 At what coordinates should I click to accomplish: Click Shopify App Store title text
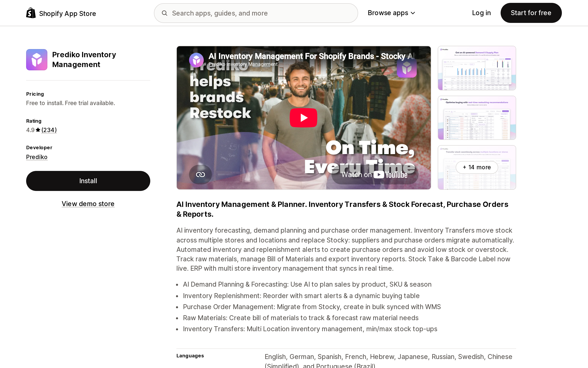tap(68, 13)
